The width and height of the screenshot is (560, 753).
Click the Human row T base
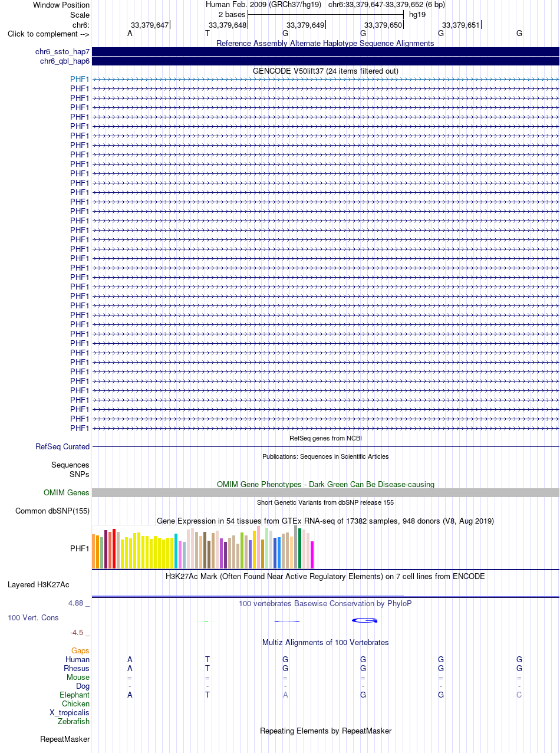click(x=207, y=660)
